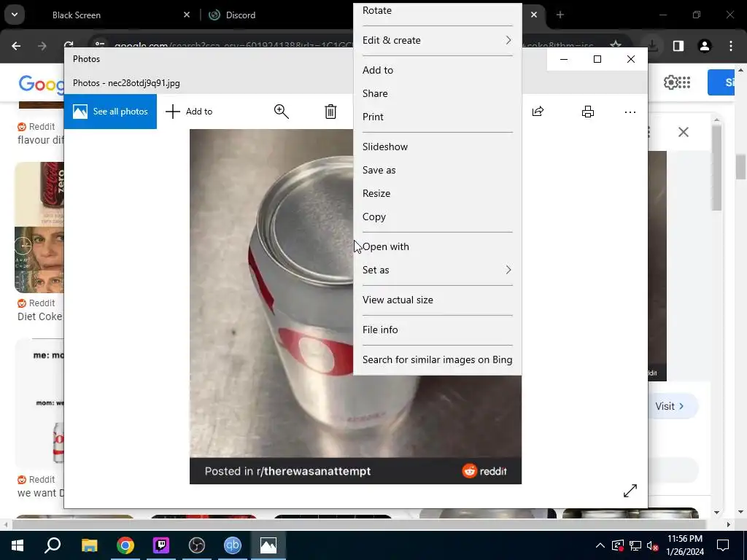
Task: Select Rotate in the context menu
Action: pos(437,10)
